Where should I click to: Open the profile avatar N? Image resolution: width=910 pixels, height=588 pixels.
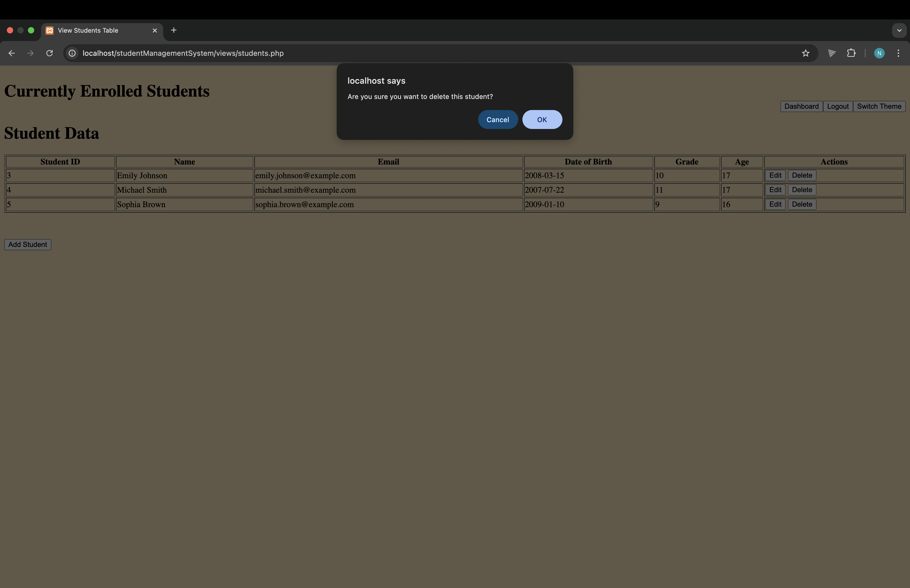(879, 53)
